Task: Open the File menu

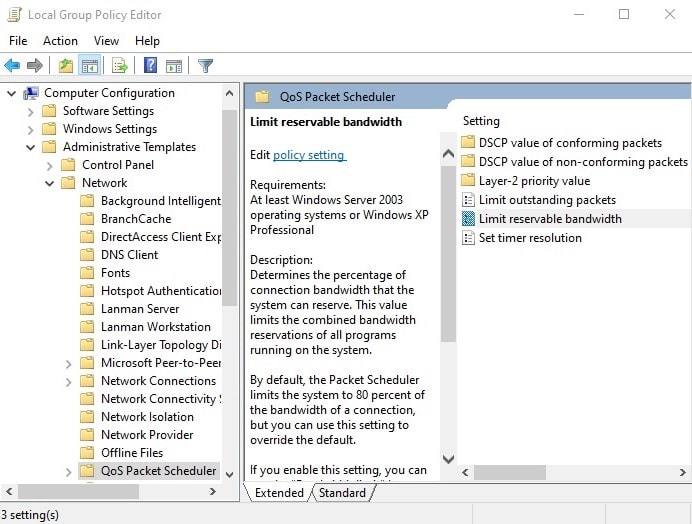Action: click(x=18, y=41)
